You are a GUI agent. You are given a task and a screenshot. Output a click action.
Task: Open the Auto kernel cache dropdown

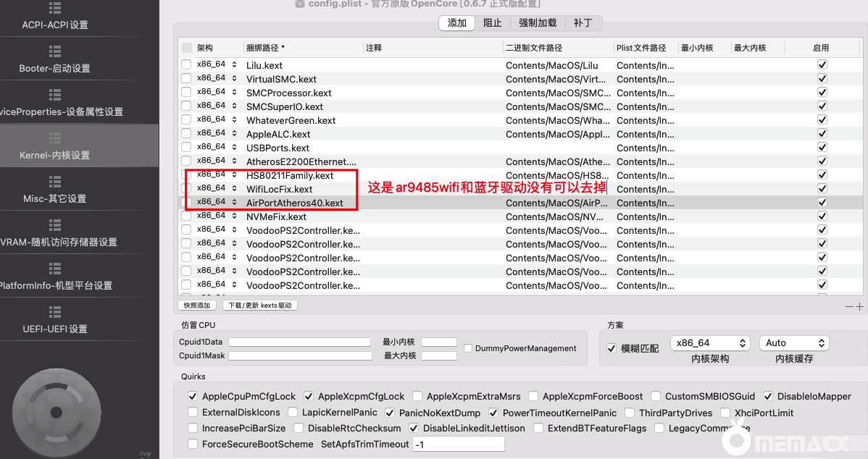pos(793,343)
